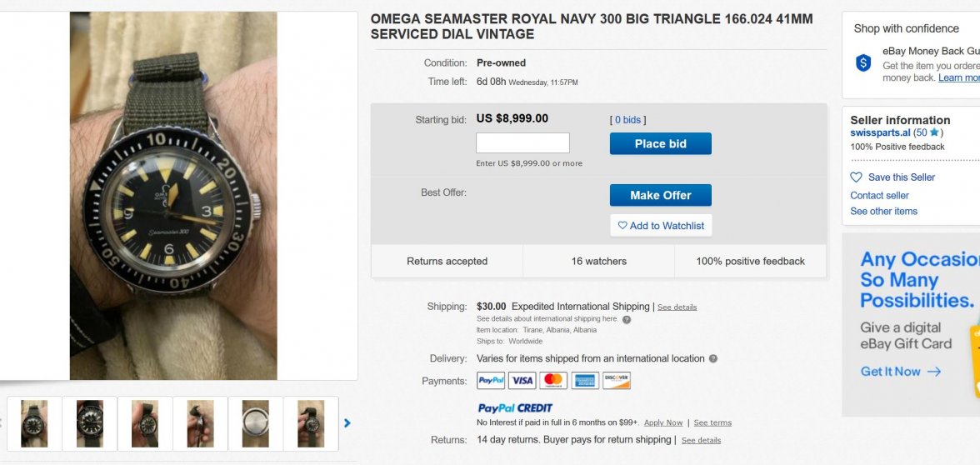This screenshot has width=980, height=465.
Task: Add this item to Watchlist
Action: [x=661, y=226]
